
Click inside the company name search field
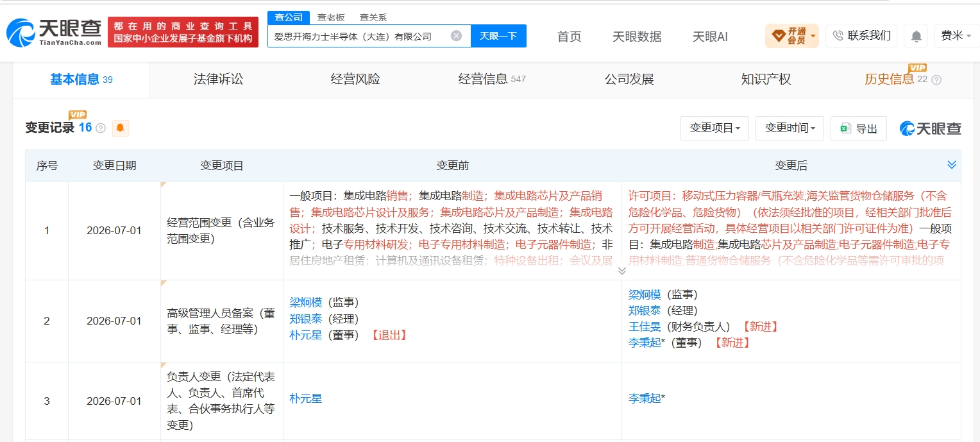click(359, 36)
